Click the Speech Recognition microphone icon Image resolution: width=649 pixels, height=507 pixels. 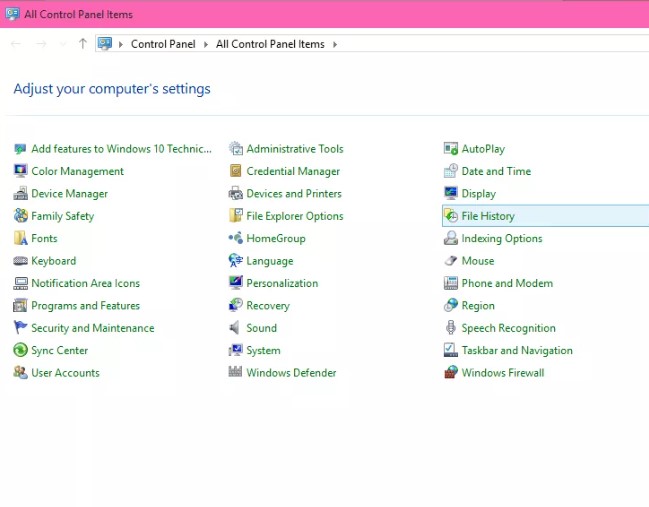tap(450, 328)
